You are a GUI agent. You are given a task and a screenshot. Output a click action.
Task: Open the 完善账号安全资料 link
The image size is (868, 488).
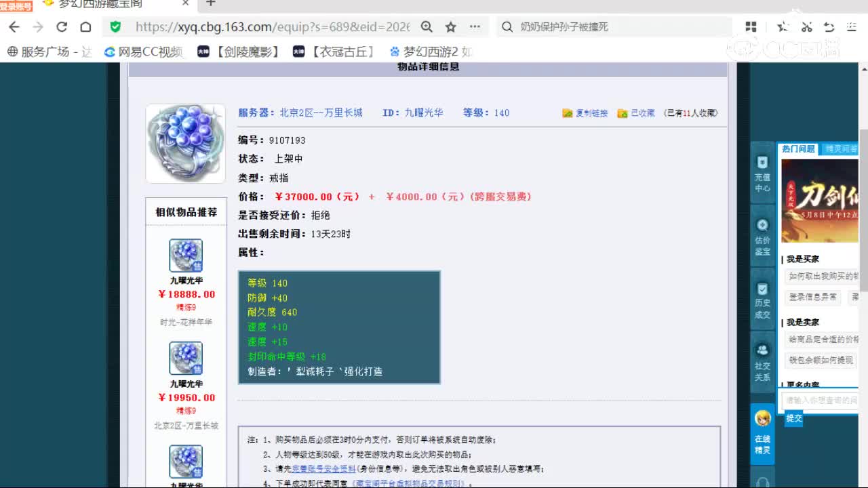(x=324, y=469)
